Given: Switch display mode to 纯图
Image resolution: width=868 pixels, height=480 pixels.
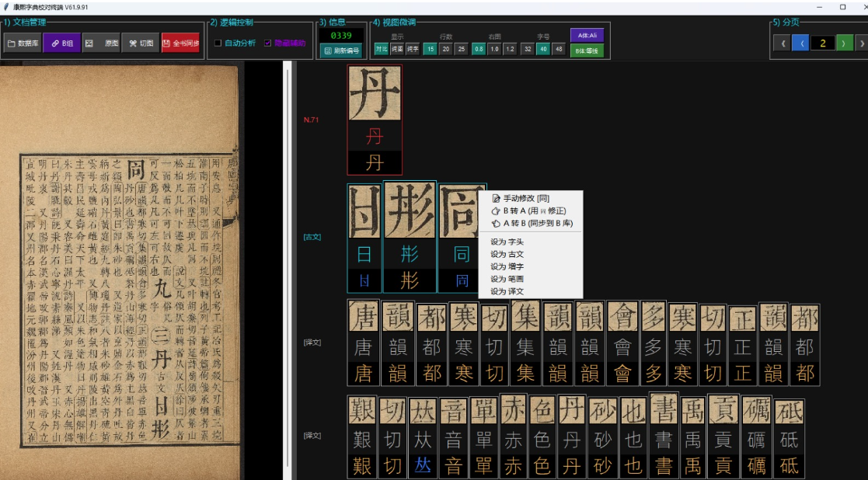Looking at the screenshot, I should (397, 49).
